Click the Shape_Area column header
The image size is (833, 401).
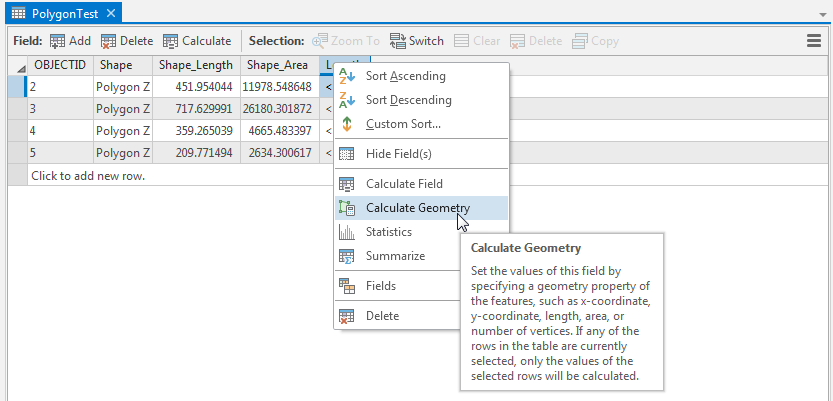(x=280, y=65)
